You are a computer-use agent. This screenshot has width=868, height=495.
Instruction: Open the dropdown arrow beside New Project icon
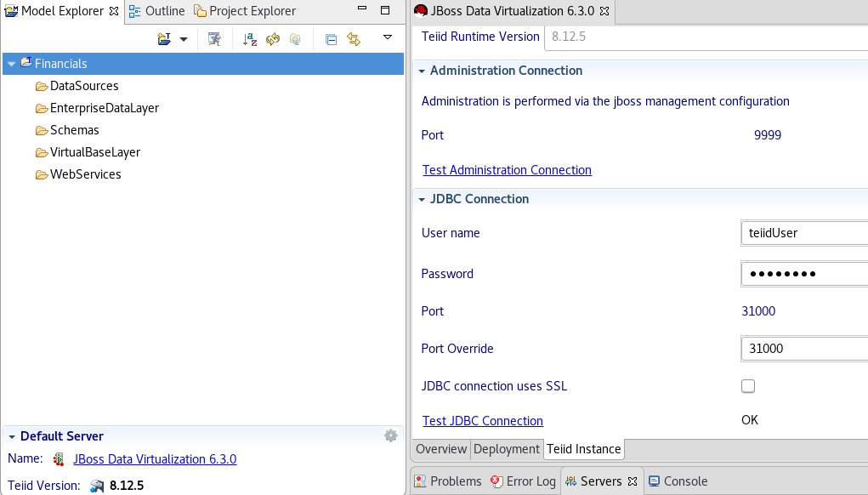point(183,39)
